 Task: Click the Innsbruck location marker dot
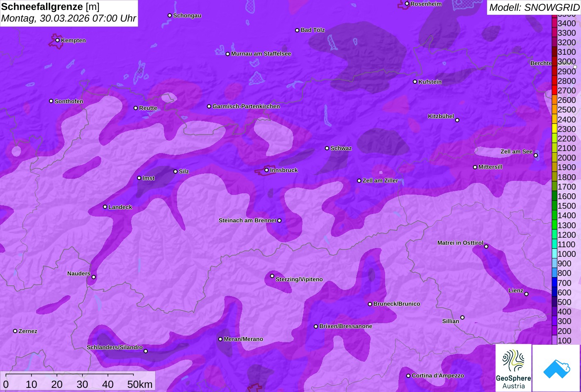[x=266, y=170]
